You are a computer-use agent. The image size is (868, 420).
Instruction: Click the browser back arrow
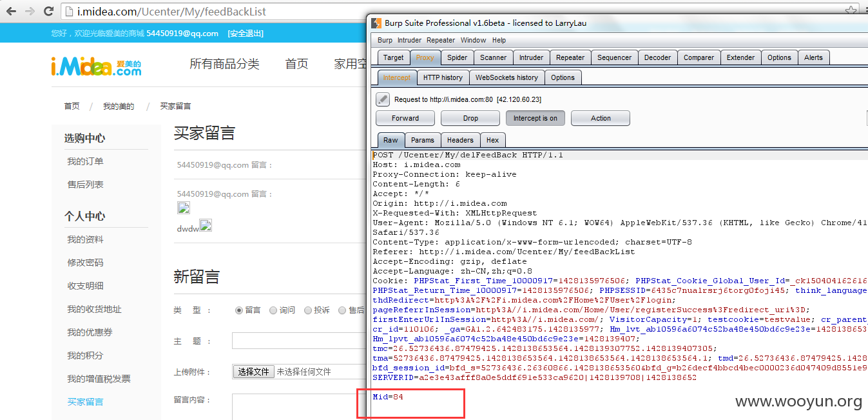(10, 12)
